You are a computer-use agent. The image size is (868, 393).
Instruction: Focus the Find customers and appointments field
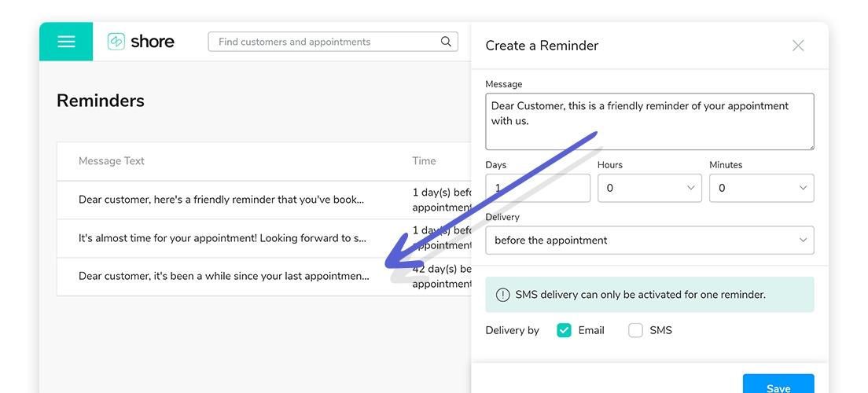[x=333, y=42]
